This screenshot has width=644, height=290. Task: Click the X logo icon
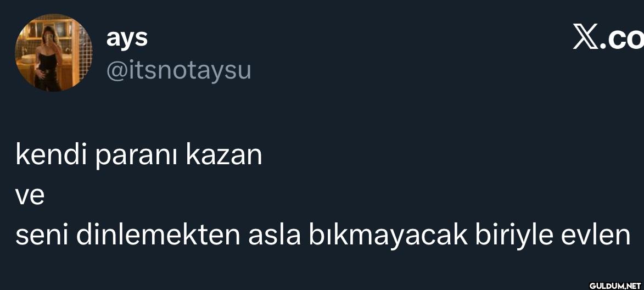pyautogui.click(x=586, y=40)
